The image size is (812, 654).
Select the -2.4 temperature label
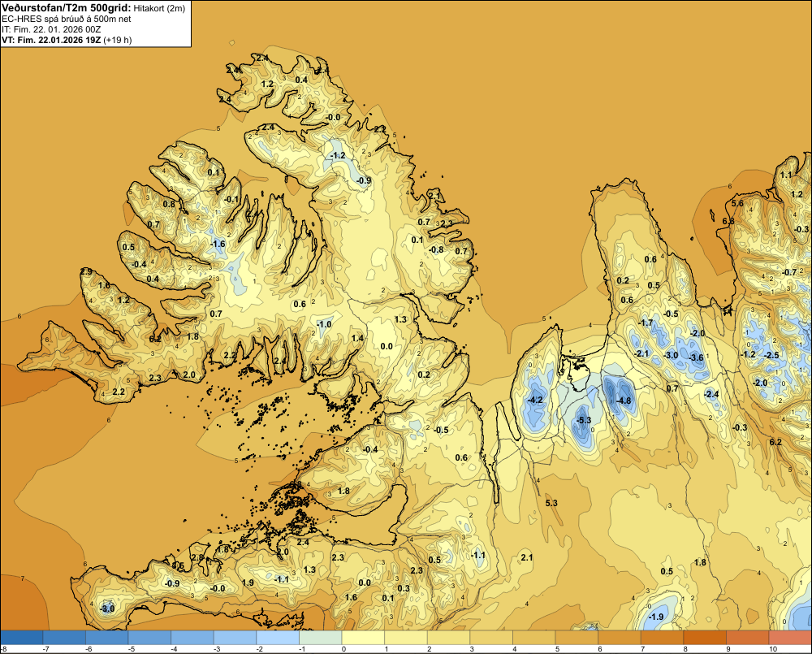tap(712, 394)
